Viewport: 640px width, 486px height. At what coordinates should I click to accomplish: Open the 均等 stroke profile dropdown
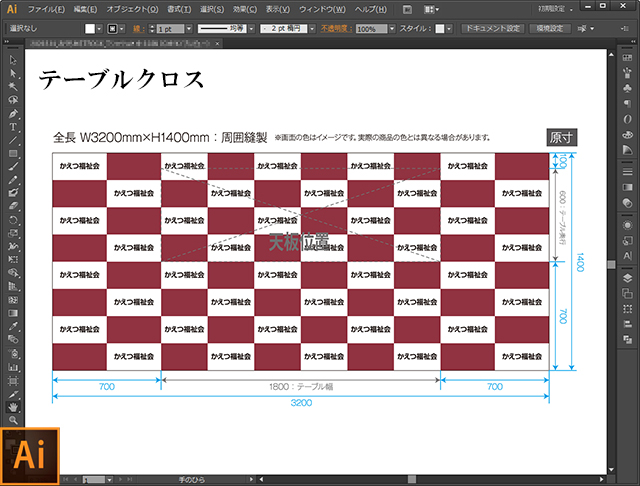251,29
